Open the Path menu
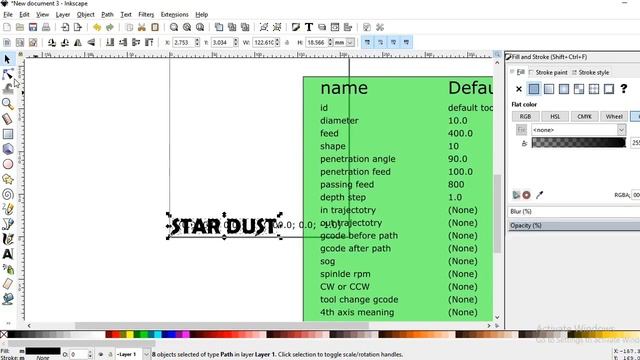Viewport: 640px width, 360px height. pos(107,14)
